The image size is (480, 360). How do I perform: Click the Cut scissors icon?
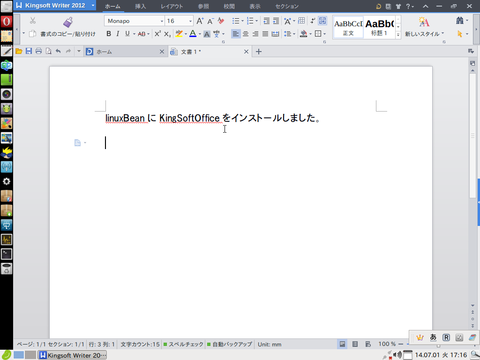[33, 21]
